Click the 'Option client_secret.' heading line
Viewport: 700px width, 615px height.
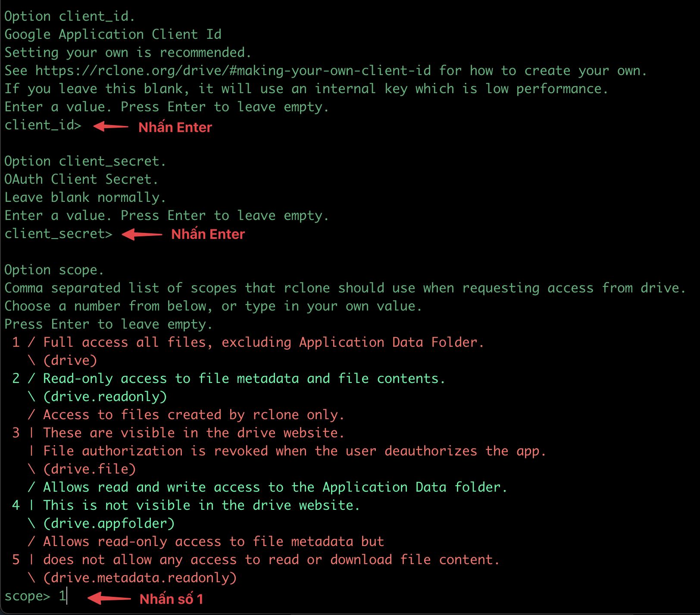[85, 161]
